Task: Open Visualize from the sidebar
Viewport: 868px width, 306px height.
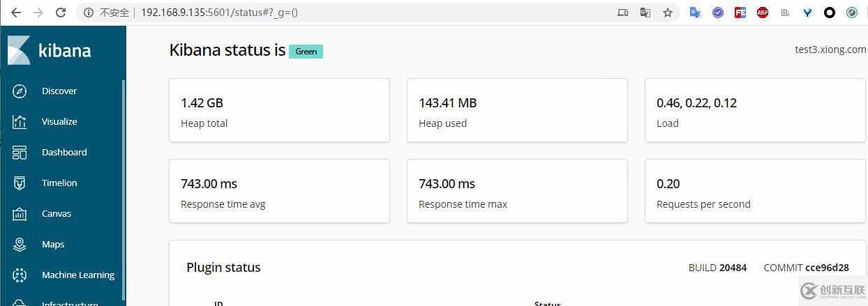Action: pyautogui.click(x=59, y=122)
